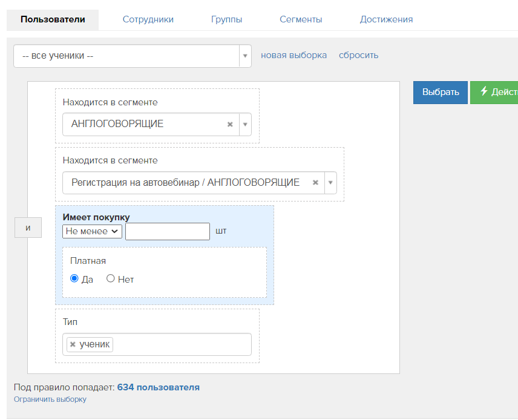The height and width of the screenshot is (420, 518).
Task: Switch to the Достижения tab
Action: pyautogui.click(x=386, y=20)
